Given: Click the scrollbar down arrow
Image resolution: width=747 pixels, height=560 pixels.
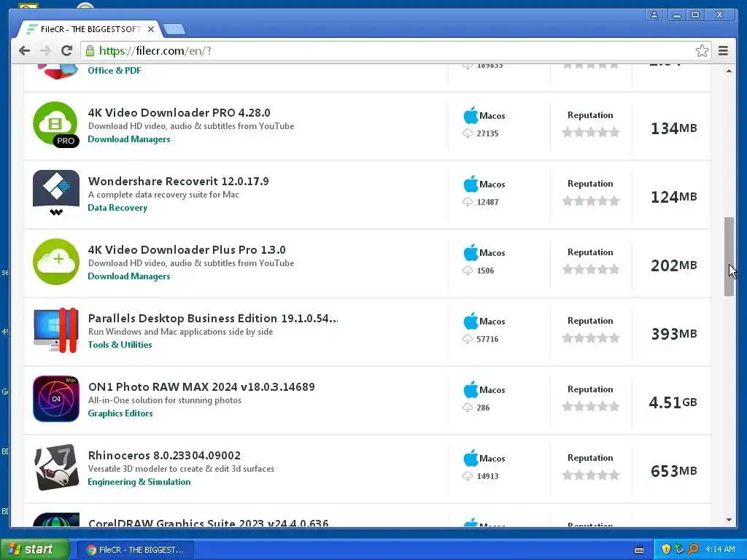Looking at the screenshot, I should click(729, 520).
